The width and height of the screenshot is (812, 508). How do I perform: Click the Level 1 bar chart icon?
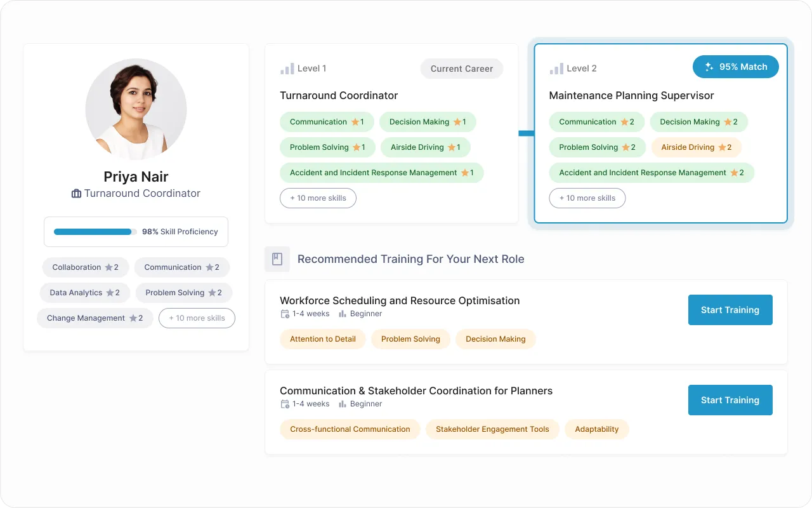click(x=287, y=69)
